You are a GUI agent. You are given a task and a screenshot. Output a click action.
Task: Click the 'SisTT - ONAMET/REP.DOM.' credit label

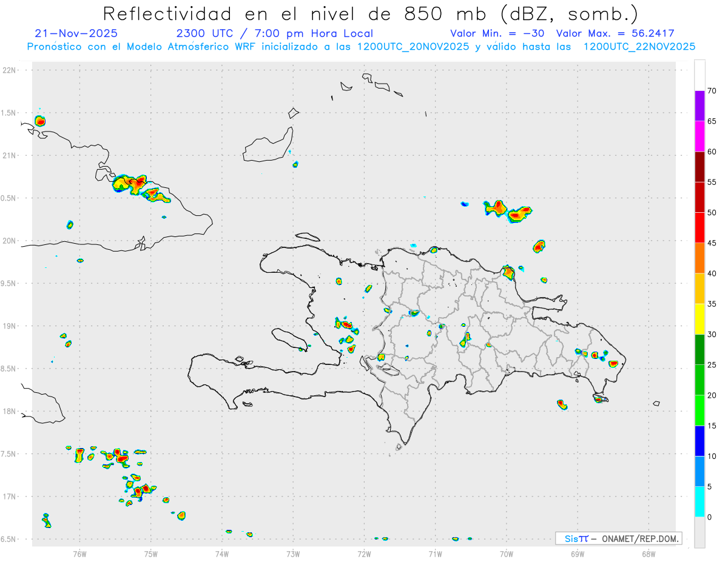coord(619,538)
